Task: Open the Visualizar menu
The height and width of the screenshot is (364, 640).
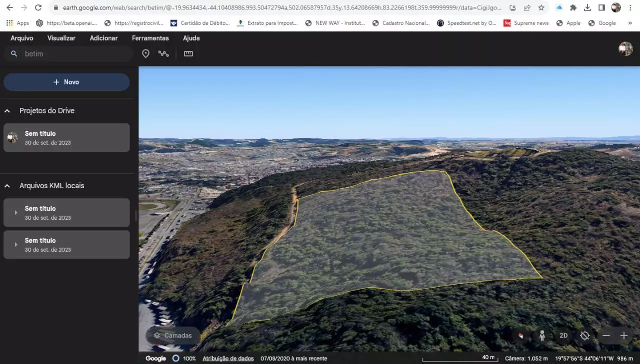Action: pos(61,38)
